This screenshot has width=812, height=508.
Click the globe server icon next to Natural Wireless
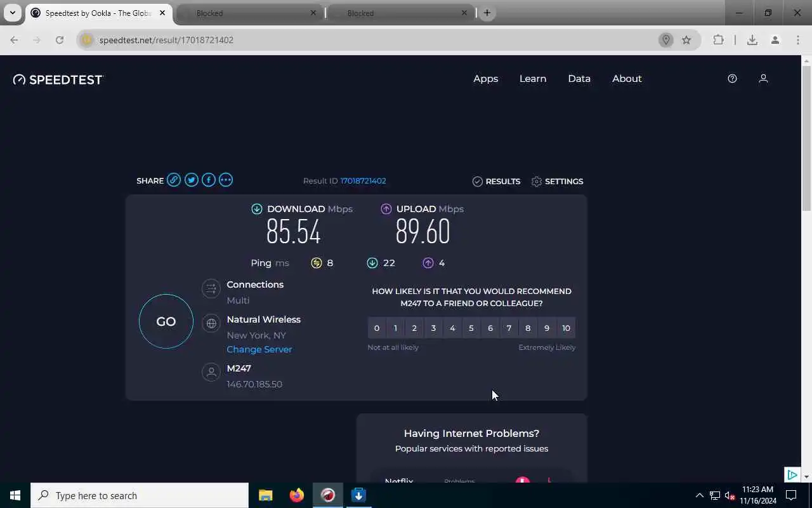(x=211, y=324)
